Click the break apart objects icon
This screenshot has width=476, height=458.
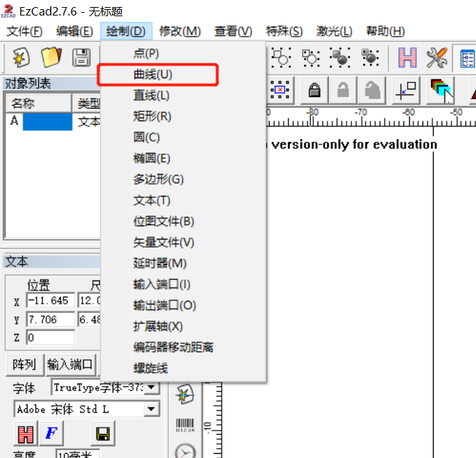pos(370,57)
